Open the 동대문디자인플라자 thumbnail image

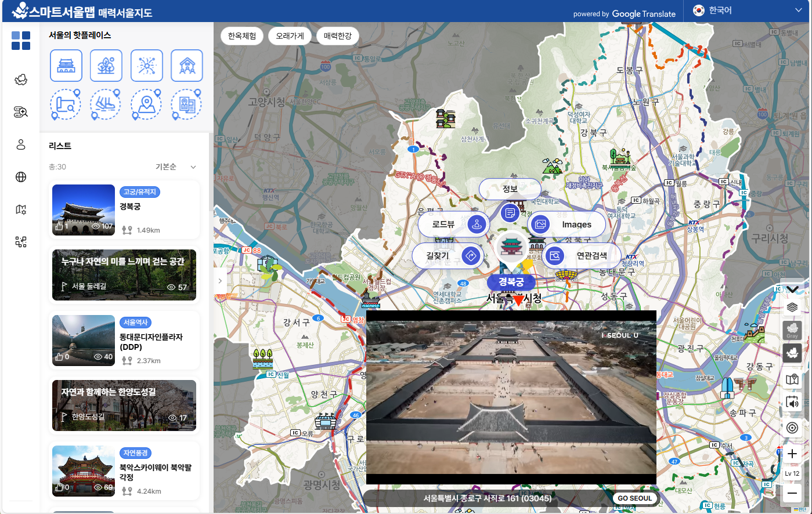pos(84,341)
